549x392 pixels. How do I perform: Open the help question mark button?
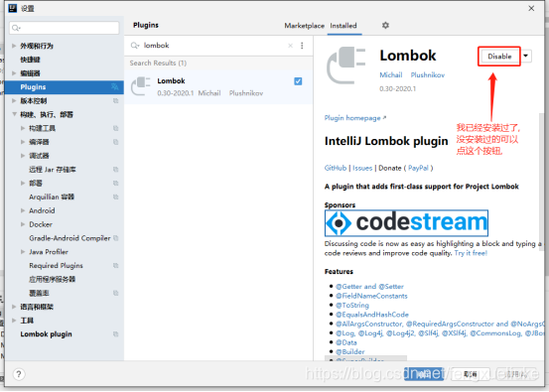click(x=19, y=374)
